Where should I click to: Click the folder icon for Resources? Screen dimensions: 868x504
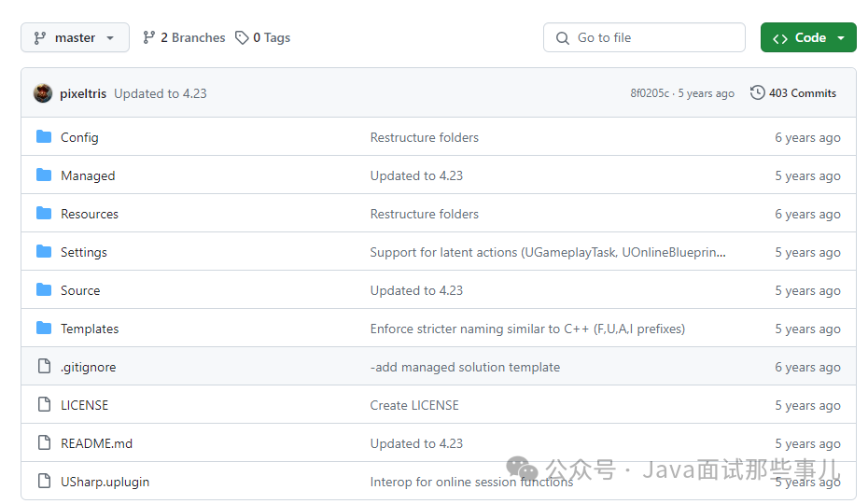[44, 213]
